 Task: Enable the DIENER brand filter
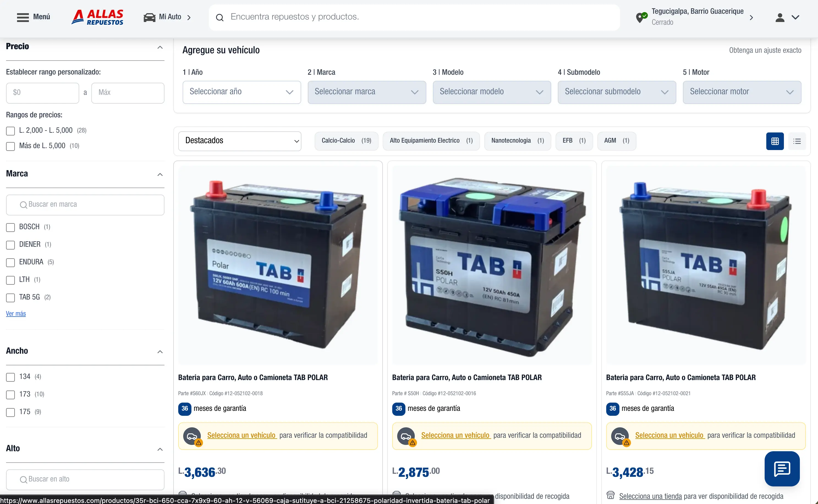[x=10, y=245]
